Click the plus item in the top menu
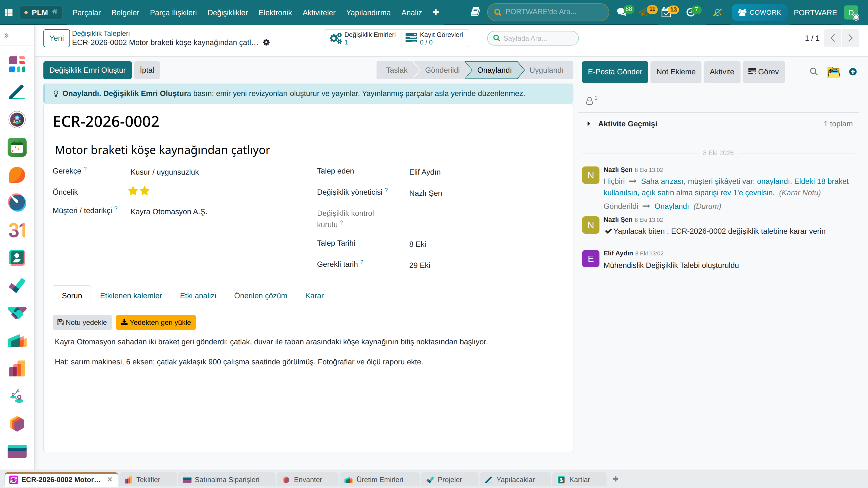The image size is (868, 488). coord(436,12)
